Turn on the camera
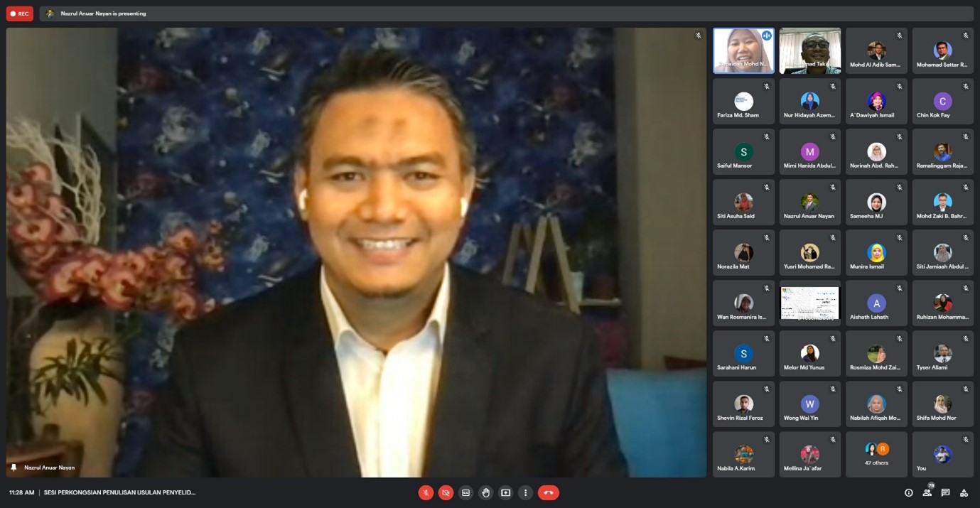The image size is (980, 508). pos(446,492)
